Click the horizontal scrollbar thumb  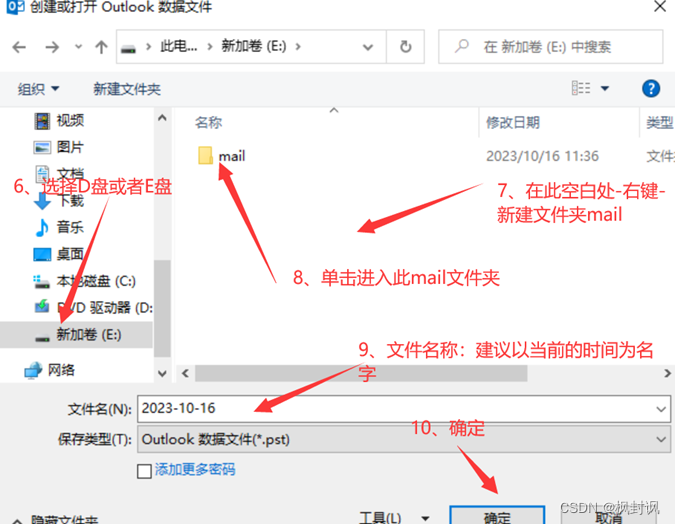click(x=361, y=373)
